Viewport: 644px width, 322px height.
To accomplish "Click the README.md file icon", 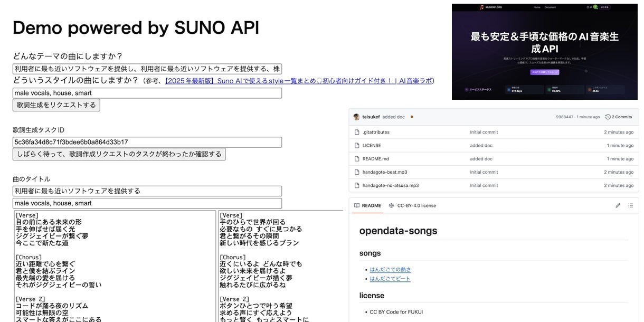I will pos(357,158).
